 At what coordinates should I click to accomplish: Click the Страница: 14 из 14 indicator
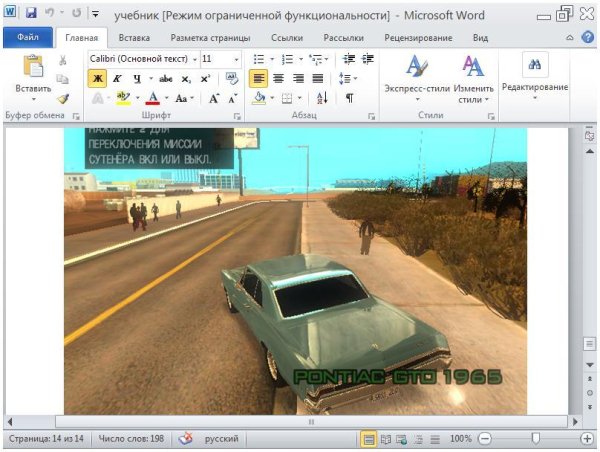46,439
